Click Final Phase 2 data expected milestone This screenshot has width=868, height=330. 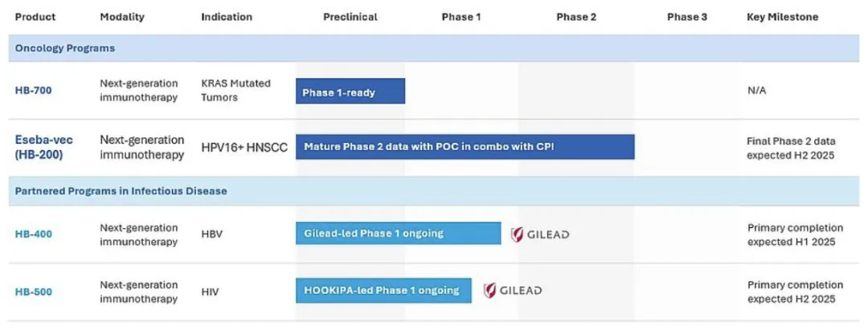[792, 148]
